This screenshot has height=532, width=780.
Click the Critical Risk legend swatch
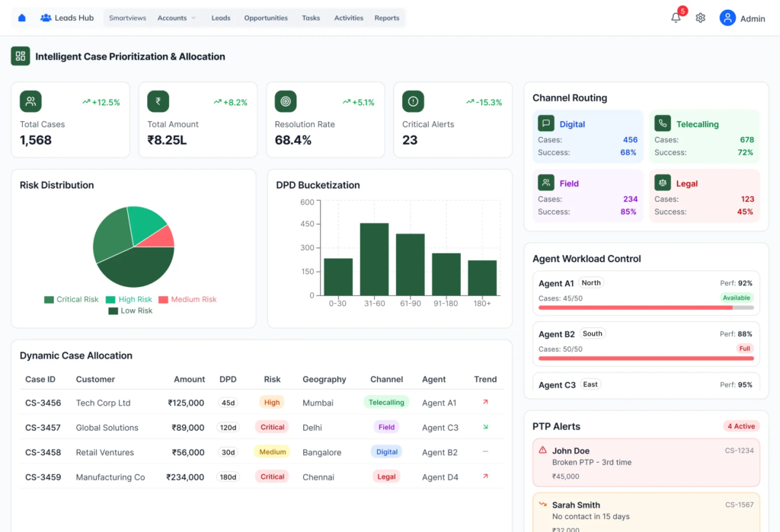49,299
